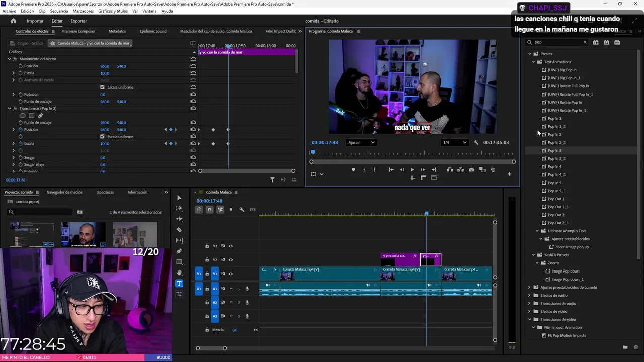Open the button editor plus icon

pyautogui.click(x=509, y=174)
